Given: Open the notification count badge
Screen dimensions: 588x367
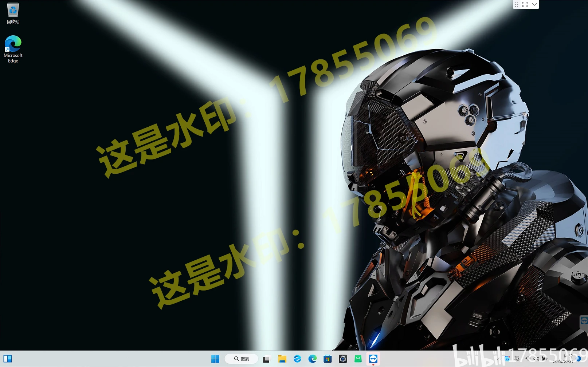Looking at the screenshot, I should pos(579,359).
